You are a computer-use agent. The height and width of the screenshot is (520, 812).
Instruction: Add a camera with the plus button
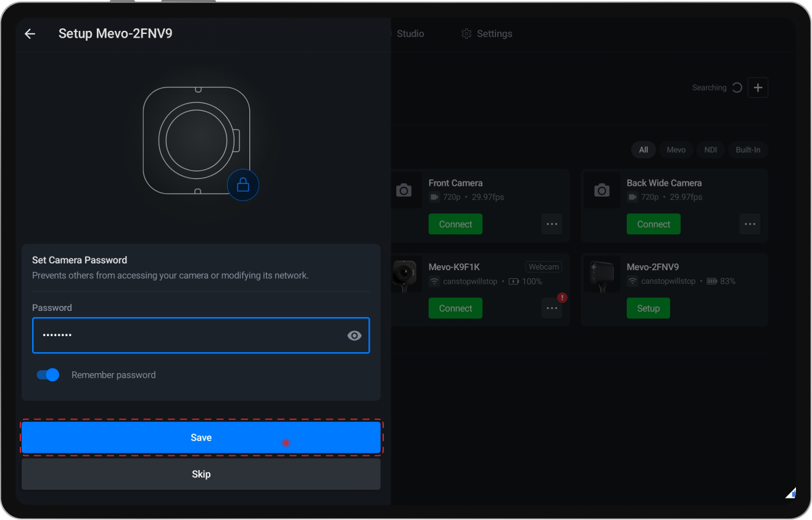pyautogui.click(x=758, y=88)
